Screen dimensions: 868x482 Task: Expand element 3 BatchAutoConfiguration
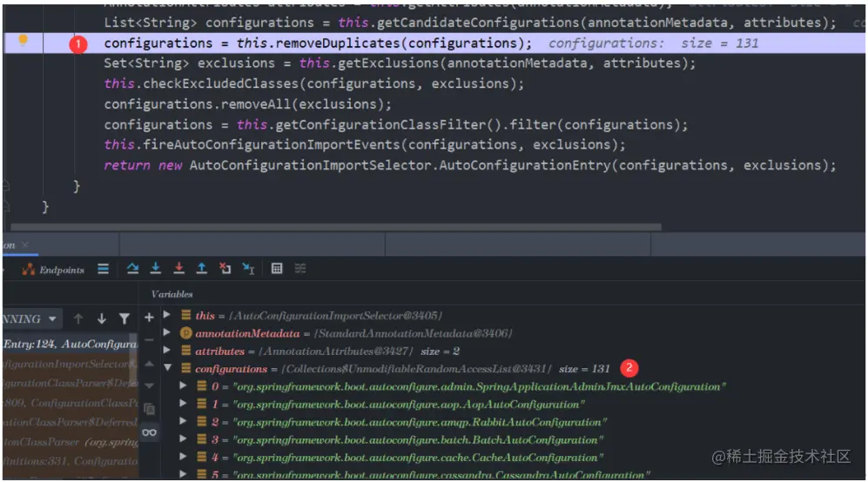coord(183,438)
